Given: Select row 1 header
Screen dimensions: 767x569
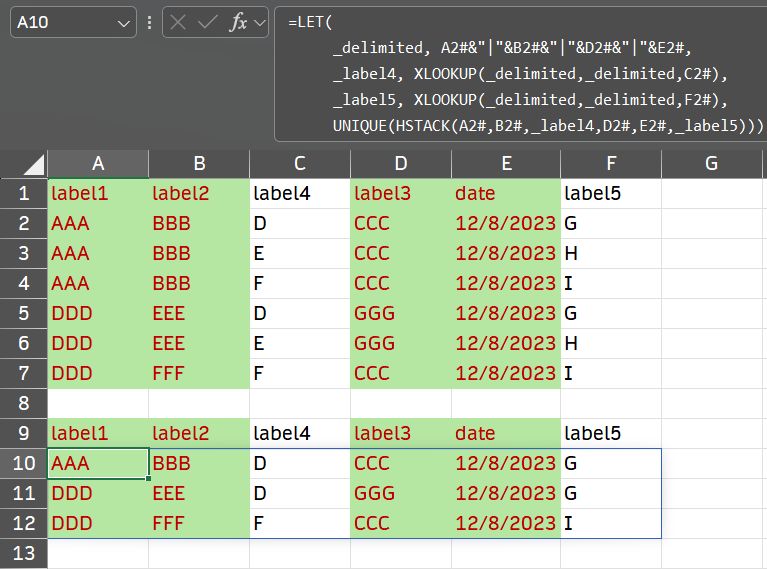Looking at the screenshot, I should (x=23, y=194).
